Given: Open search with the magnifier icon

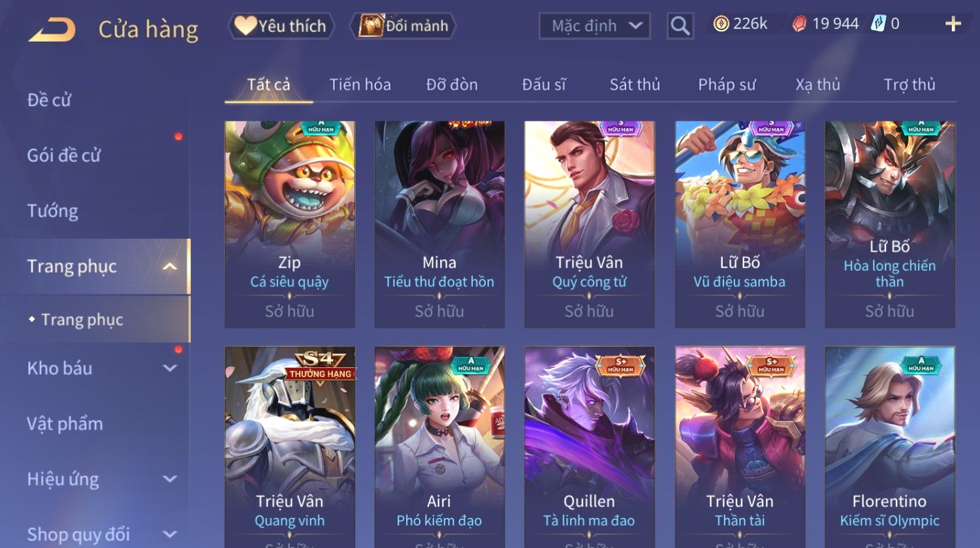Looking at the screenshot, I should tap(680, 26).
